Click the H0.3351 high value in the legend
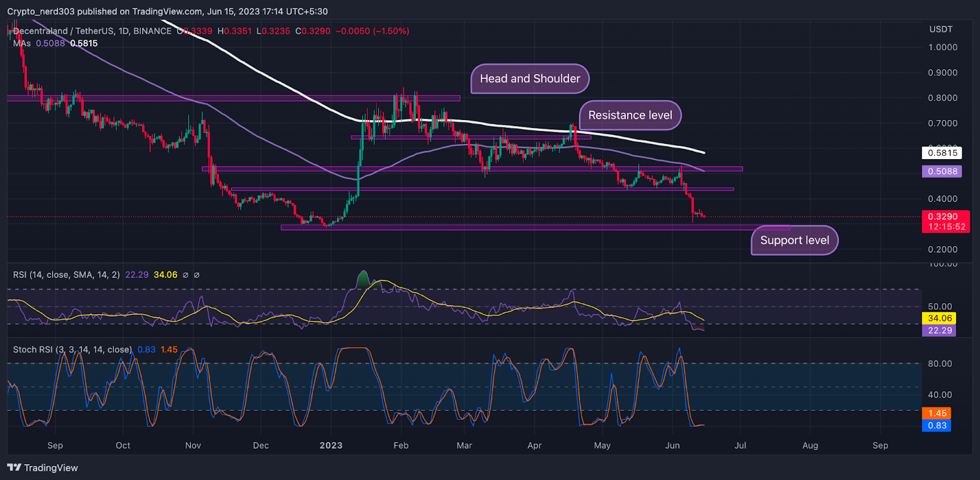 click(x=235, y=31)
